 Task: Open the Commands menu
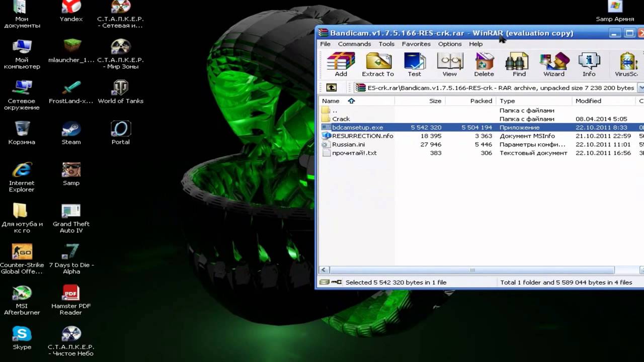[x=354, y=44]
